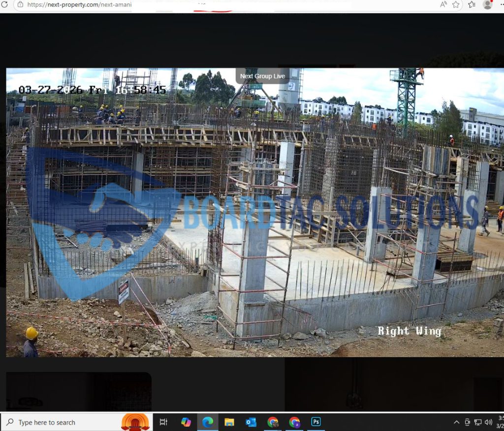Image resolution: width=504 pixels, height=431 pixels.
Task: Open Outlook from the taskbar
Action: (251, 422)
